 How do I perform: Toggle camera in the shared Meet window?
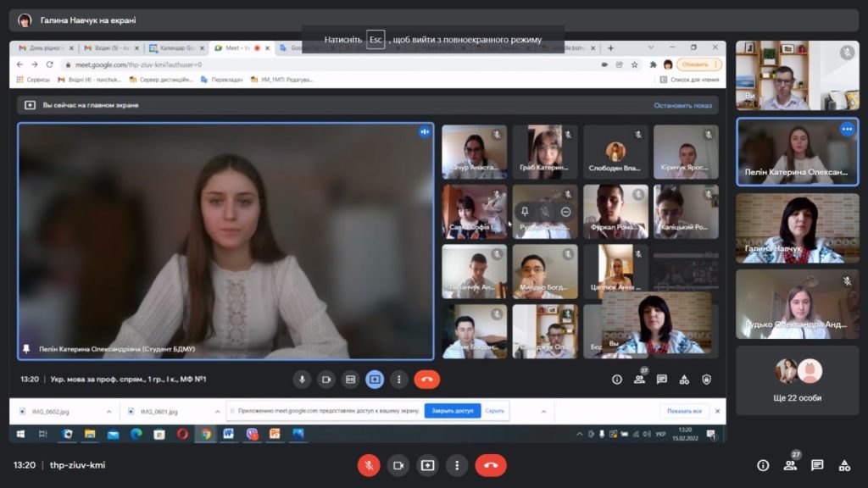(x=326, y=380)
